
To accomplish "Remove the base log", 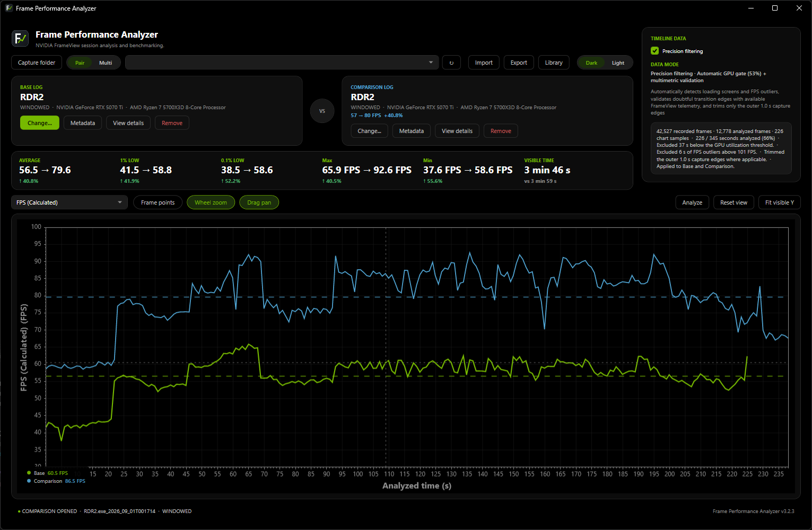I will coord(172,123).
